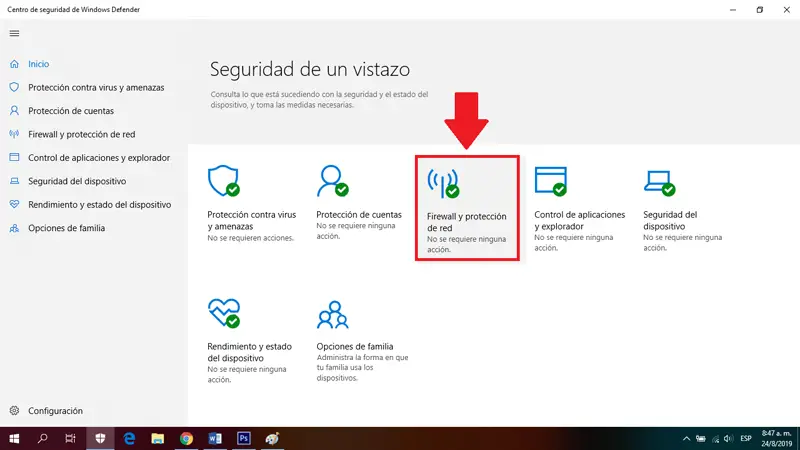
Task: Open the Paint app in the taskbar
Action: pyautogui.click(x=272, y=439)
